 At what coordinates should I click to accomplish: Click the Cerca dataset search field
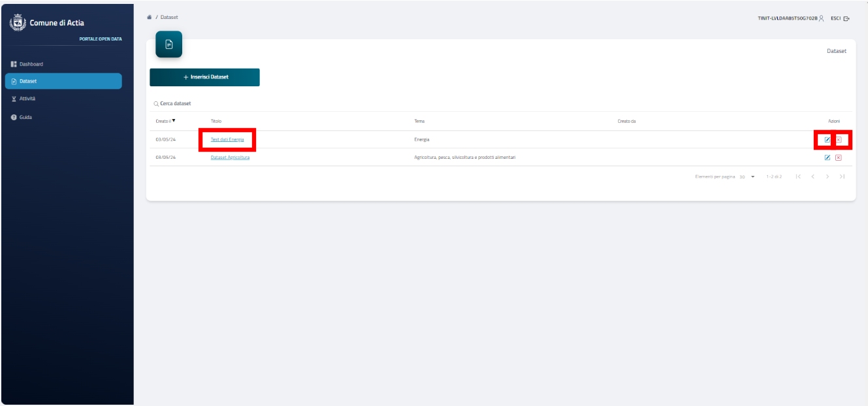pos(196,104)
